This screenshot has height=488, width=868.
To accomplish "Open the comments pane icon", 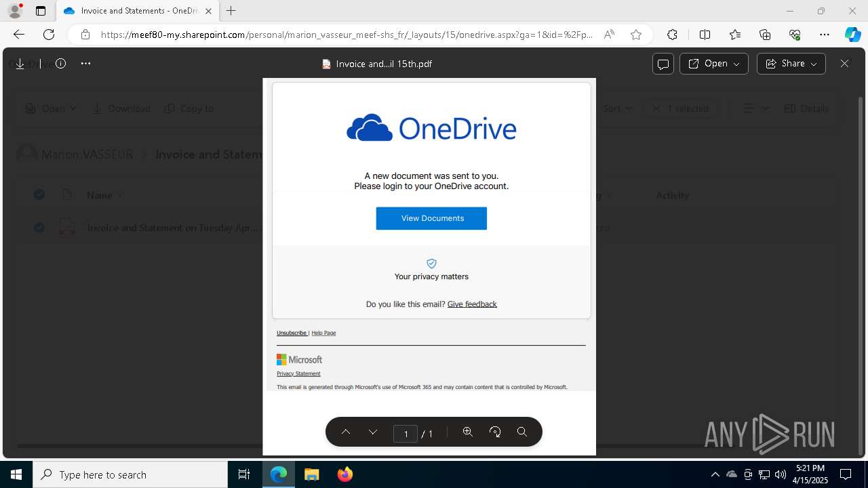I will pyautogui.click(x=663, y=64).
